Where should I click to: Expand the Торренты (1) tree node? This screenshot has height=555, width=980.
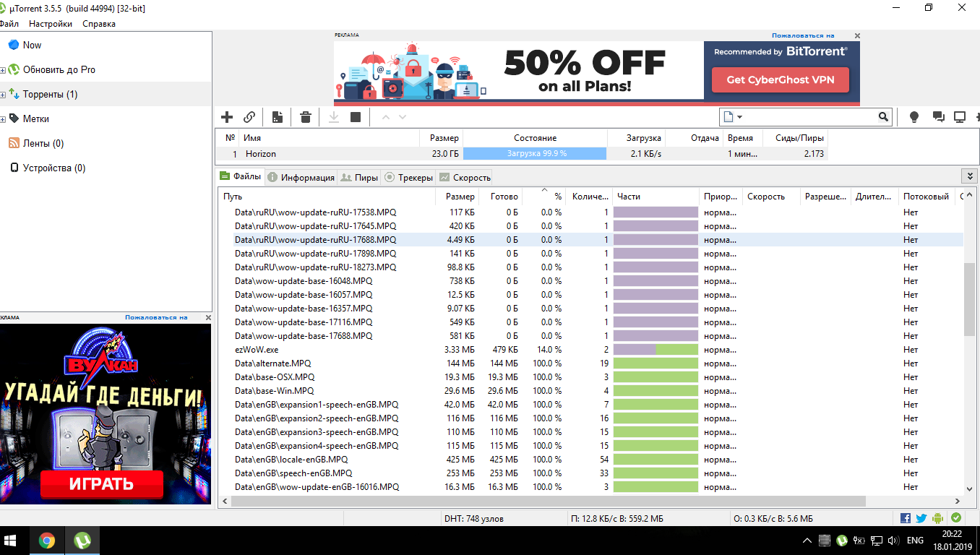4,95
